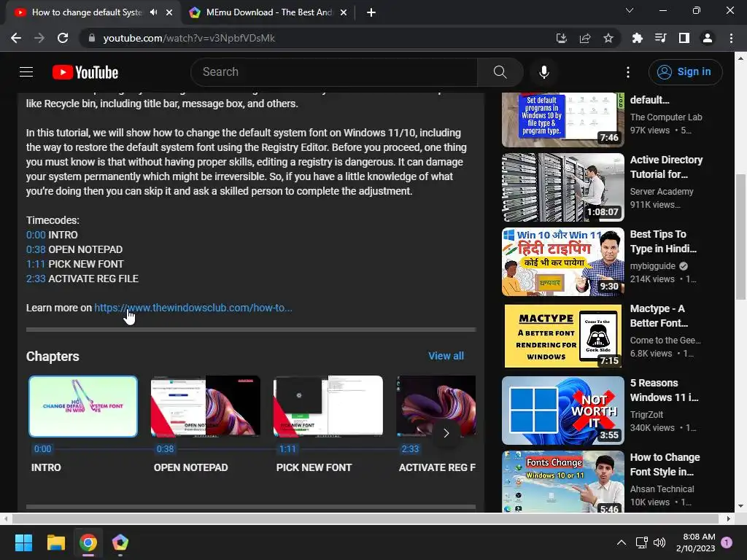Click the 0:38 chapter timeline marker
Screen dimensions: 747x560
pos(166,449)
